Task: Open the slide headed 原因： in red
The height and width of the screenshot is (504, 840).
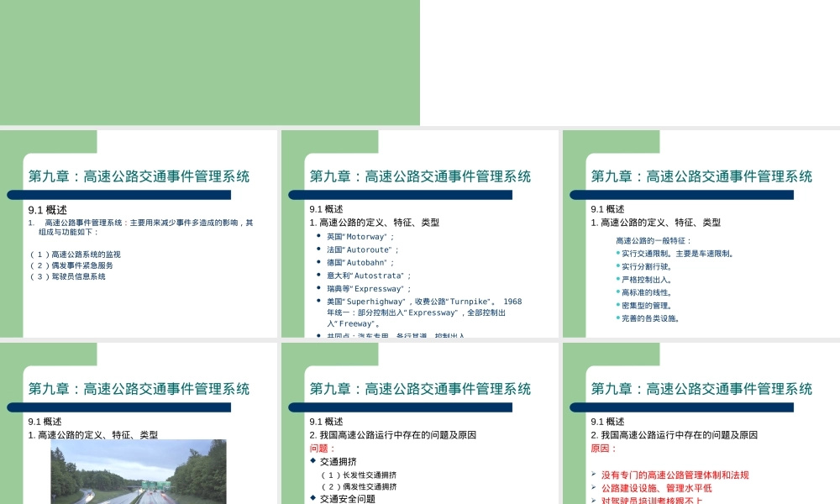Action: [x=701, y=423]
